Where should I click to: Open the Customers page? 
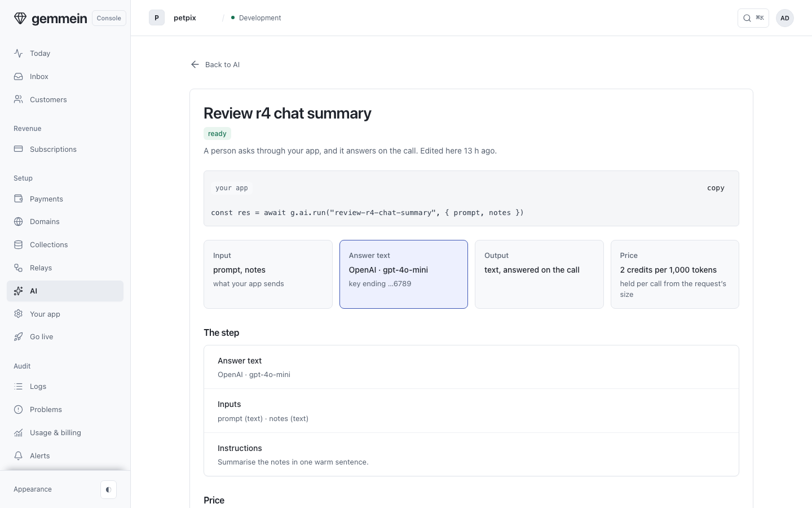pos(65,99)
